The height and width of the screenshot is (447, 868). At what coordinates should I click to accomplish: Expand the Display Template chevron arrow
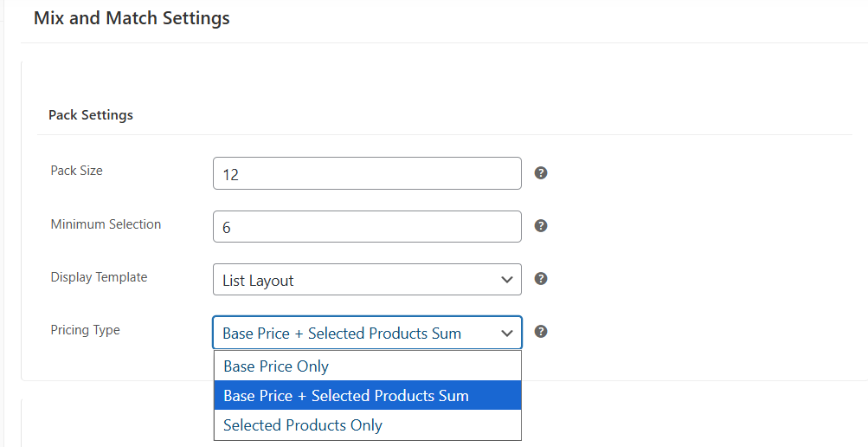[507, 280]
